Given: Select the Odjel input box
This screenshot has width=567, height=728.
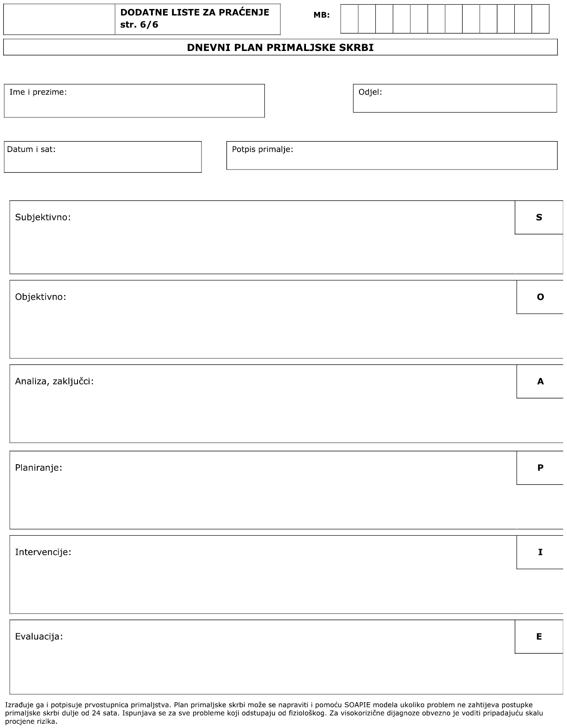Looking at the screenshot, I should (x=454, y=102).
